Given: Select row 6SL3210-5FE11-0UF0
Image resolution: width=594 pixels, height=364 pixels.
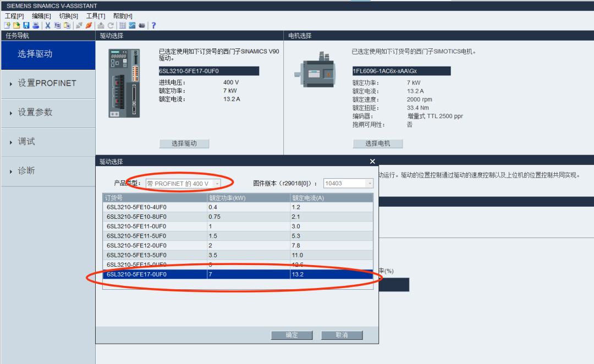Looking at the screenshot, I should pos(238,227).
